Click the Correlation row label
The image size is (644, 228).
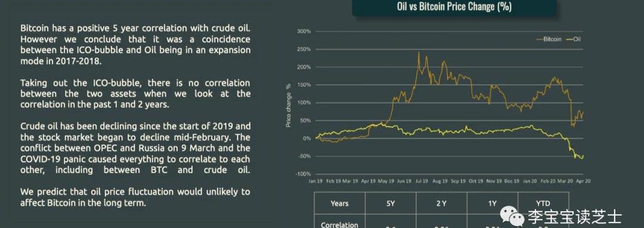pos(339,224)
